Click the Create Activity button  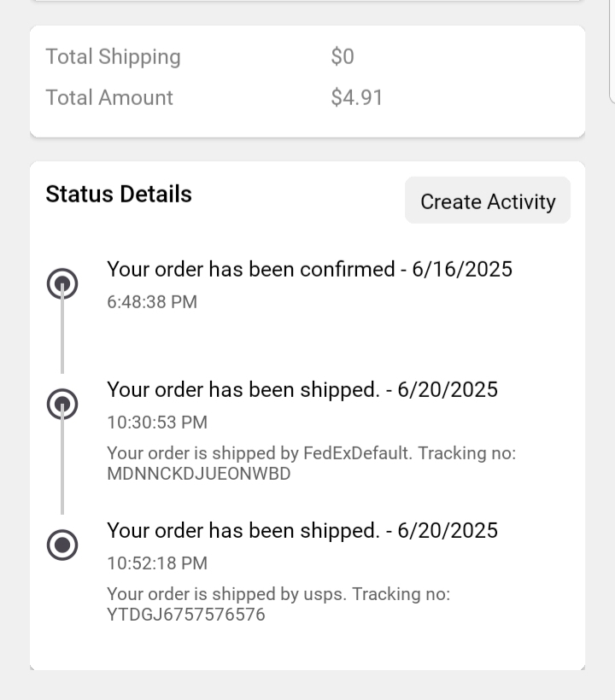point(487,201)
